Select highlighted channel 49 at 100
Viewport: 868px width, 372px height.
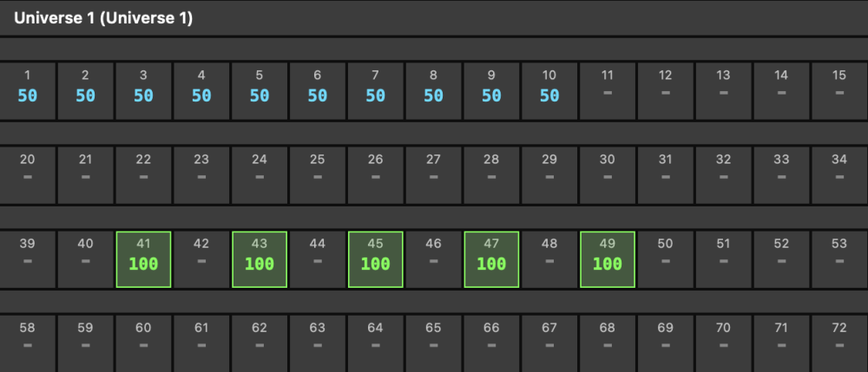tap(608, 258)
